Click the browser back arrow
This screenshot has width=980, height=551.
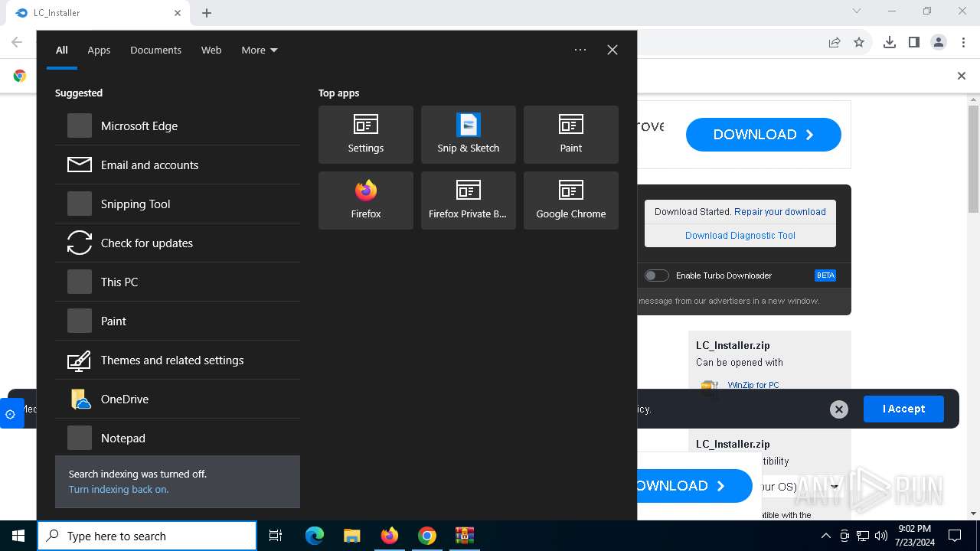pyautogui.click(x=17, y=43)
